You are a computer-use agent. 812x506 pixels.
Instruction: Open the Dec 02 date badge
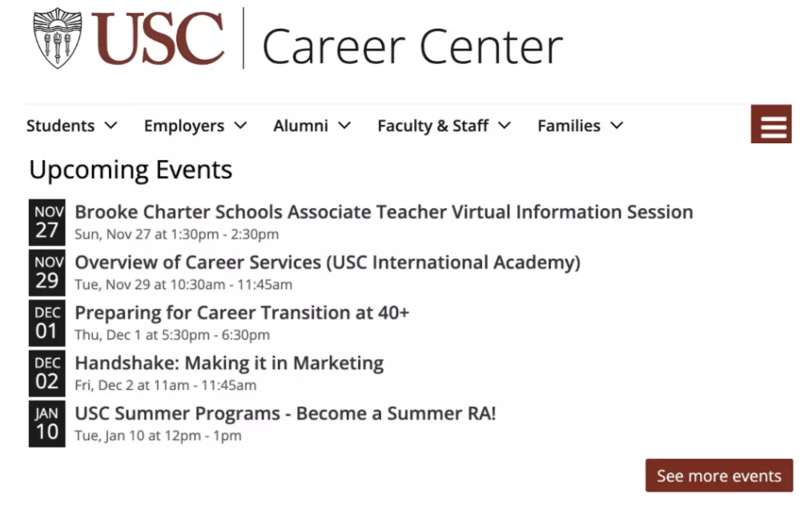pos(47,373)
